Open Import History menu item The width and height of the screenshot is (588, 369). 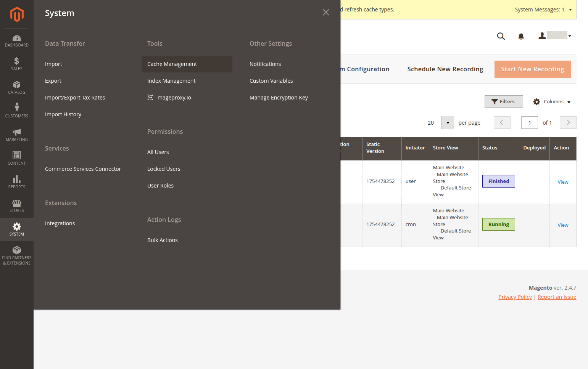click(63, 114)
